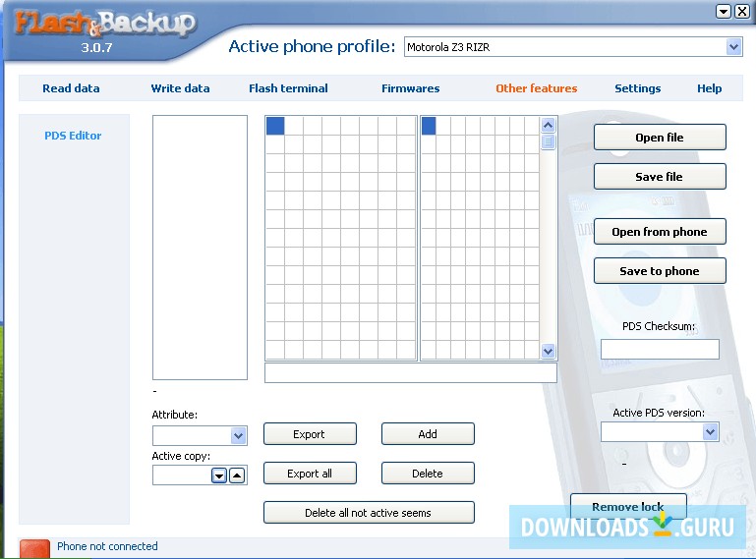Open the Help tab
Image resolution: width=756 pixels, height=559 pixels.
tap(709, 88)
